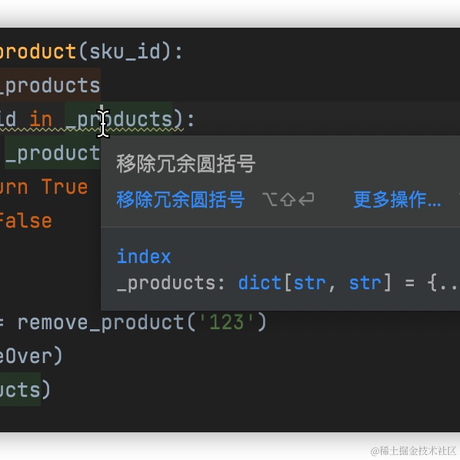Click the gray 移除冗余圆括号 inspection title
Screen dimensions: 460x460
186,164
